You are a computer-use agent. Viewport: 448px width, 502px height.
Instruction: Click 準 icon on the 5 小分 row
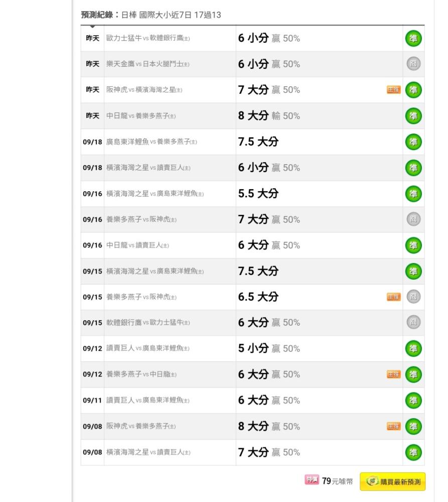point(413,348)
